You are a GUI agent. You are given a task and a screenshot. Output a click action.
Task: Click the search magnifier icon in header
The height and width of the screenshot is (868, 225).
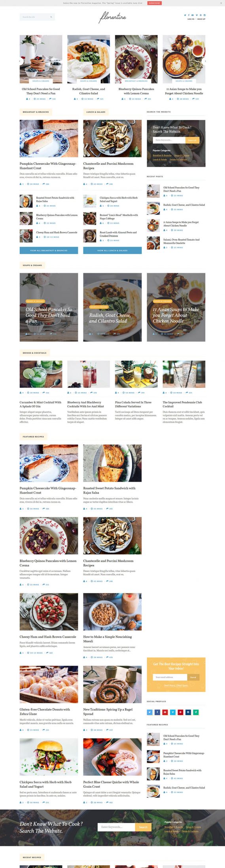[51, 17]
